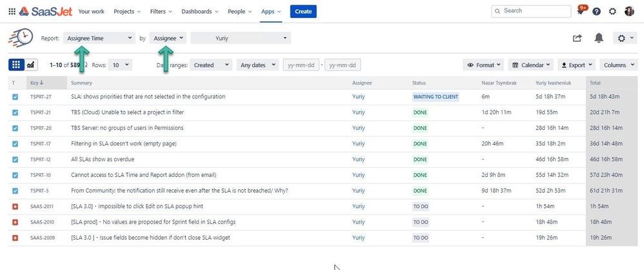Open the user profile avatar
The width and height of the screenshot is (644, 270).
[x=629, y=12]
